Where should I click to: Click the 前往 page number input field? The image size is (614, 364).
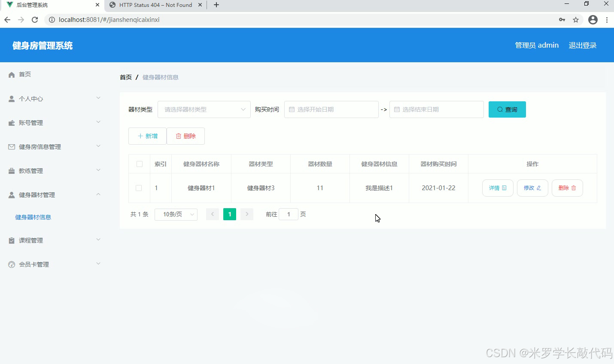tap(289, 214)
